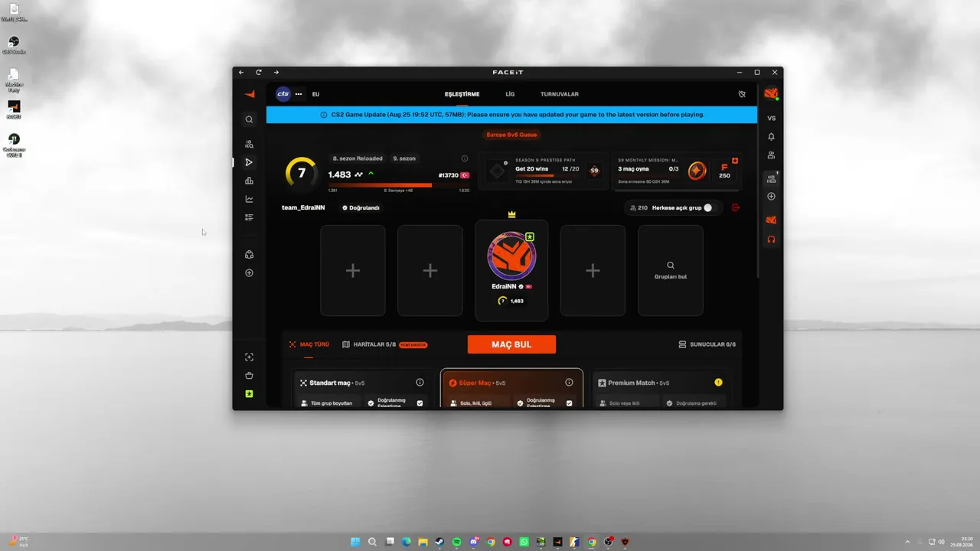
Task: Open the shop basket icon
Action: [x=249, y=376]
